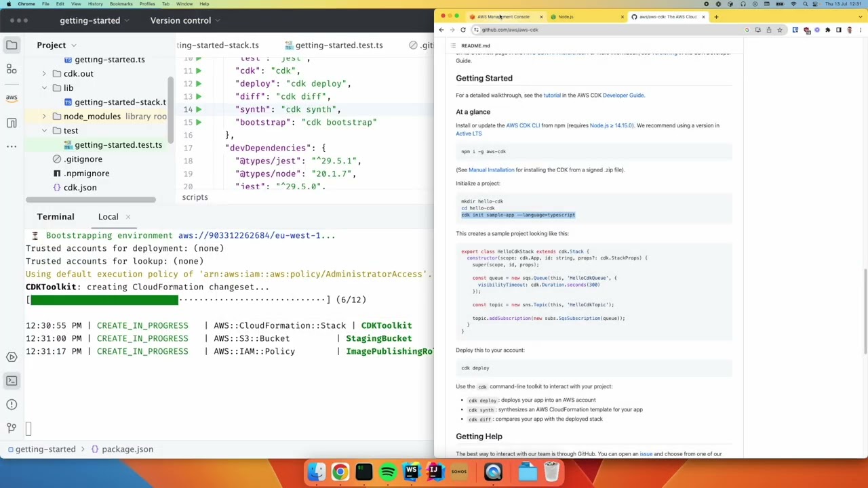
Task: Open the Profiles menu in menu bar
Action: tap(147, 4)
